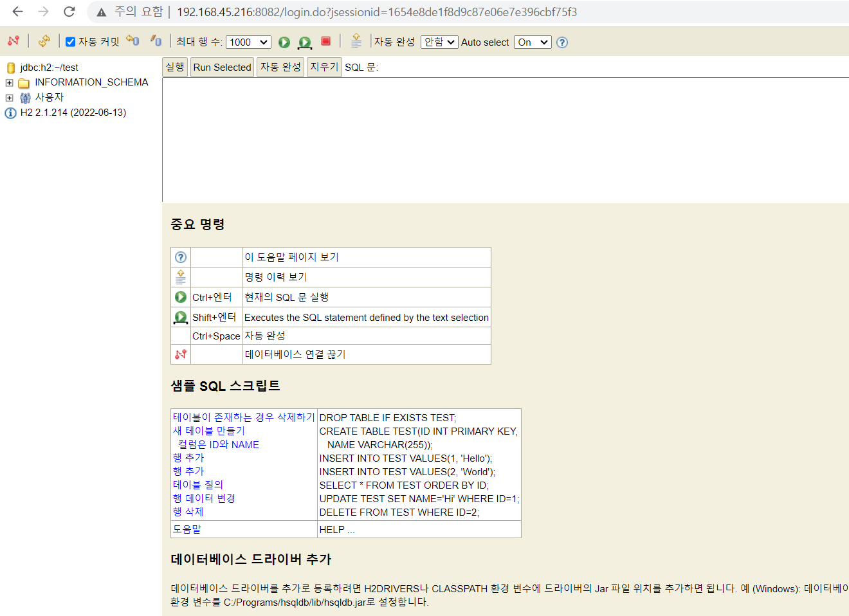Click the green run icon in the toolbar
This screenshot has height=616, width=849.
284,42
